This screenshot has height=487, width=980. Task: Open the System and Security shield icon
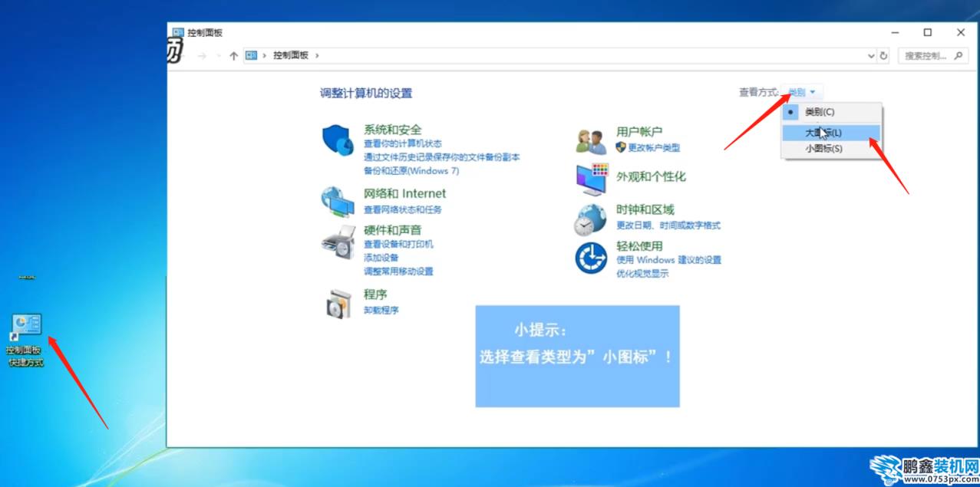338,140
